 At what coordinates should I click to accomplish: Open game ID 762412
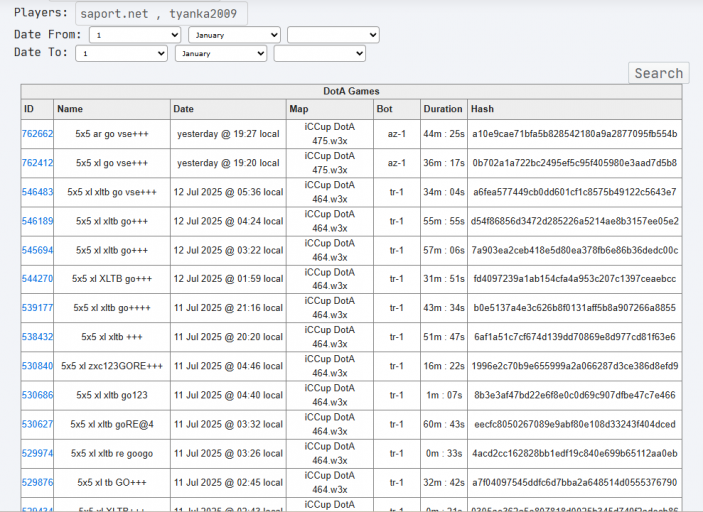point(37,163)
